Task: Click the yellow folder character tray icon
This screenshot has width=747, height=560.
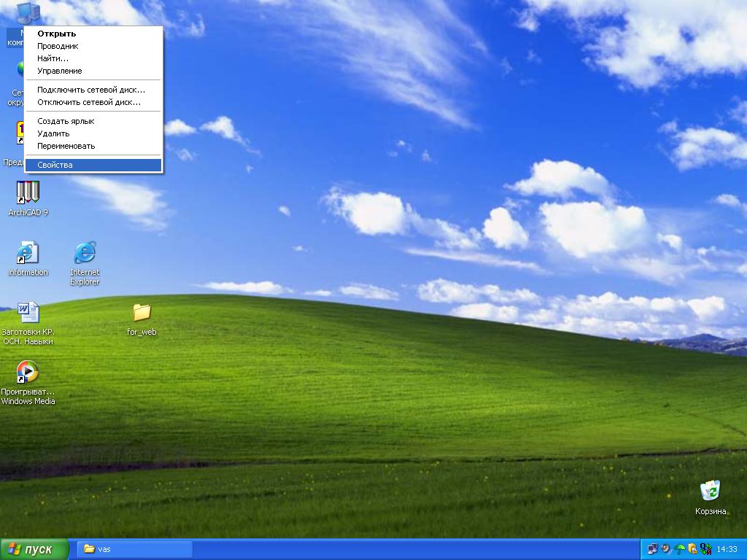Action: click(693, 549)
